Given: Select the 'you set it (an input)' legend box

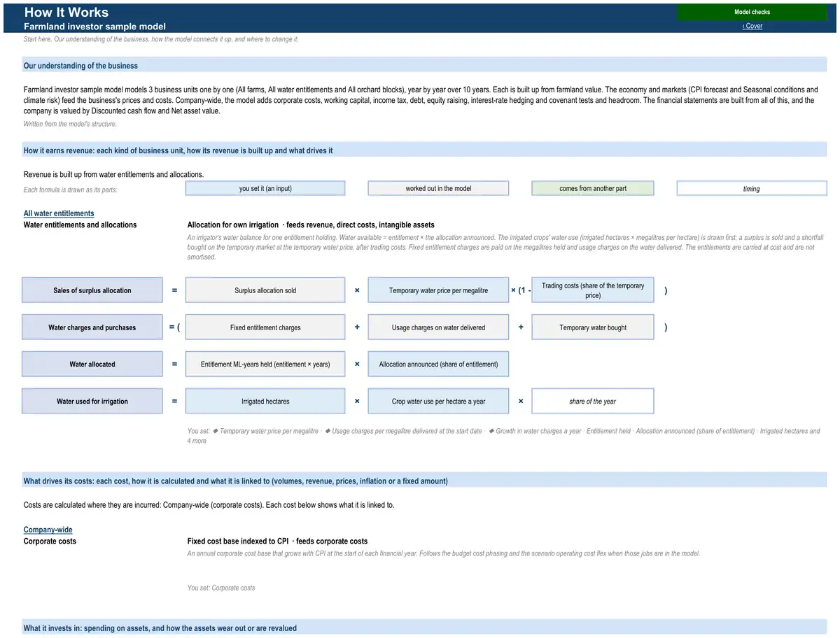Looking at the screenshot, I should pos(265,188).
